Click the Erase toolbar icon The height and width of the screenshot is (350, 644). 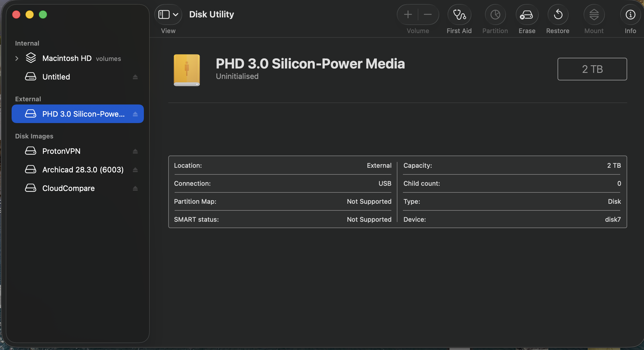click(527, 15)
